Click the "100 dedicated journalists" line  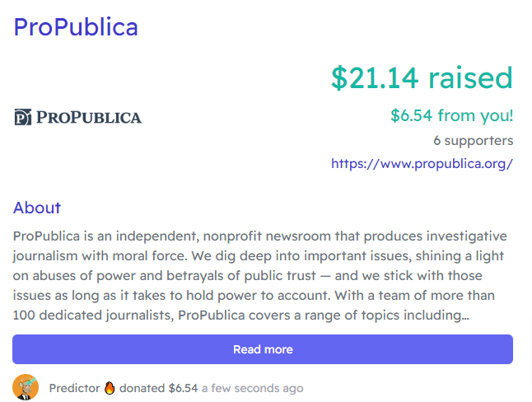[x=241, y=316]
